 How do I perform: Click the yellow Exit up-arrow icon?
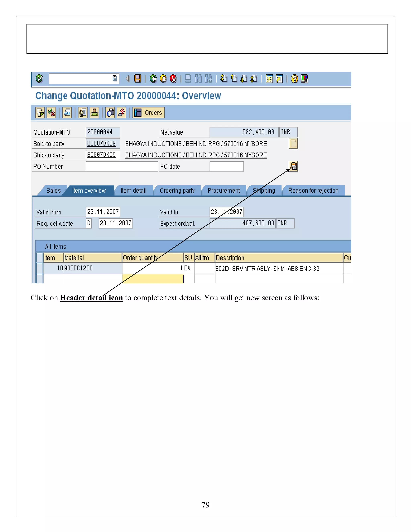163,78
